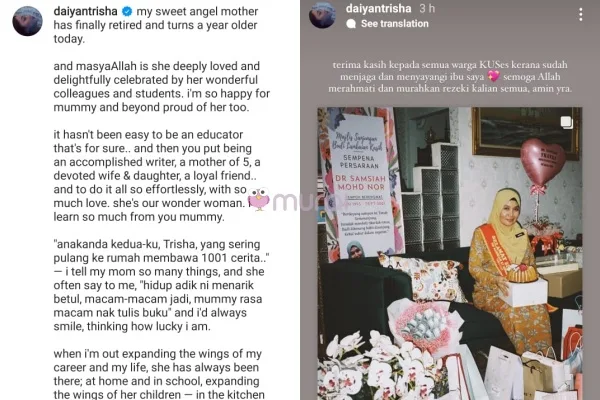Open See translation for the story
Viewport: 600px width, 400px height.
pyautogui.click(x=395, y=24)
